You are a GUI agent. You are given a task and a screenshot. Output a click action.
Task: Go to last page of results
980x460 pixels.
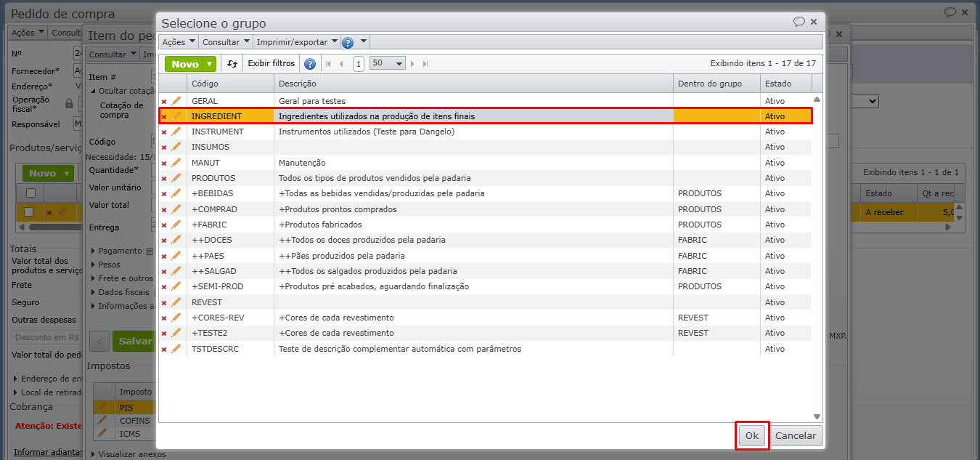[x=425, y=64]
